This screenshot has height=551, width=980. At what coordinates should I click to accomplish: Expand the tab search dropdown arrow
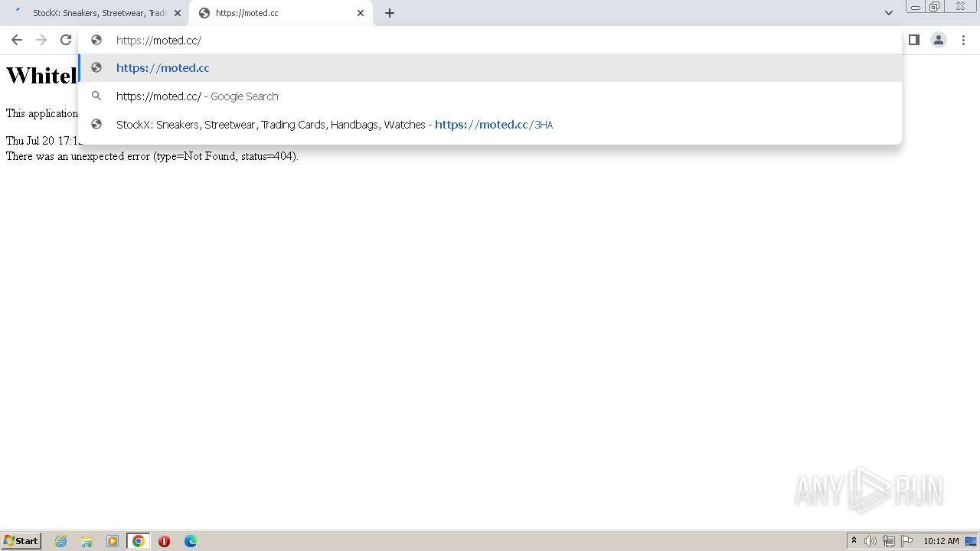point(888,13)
